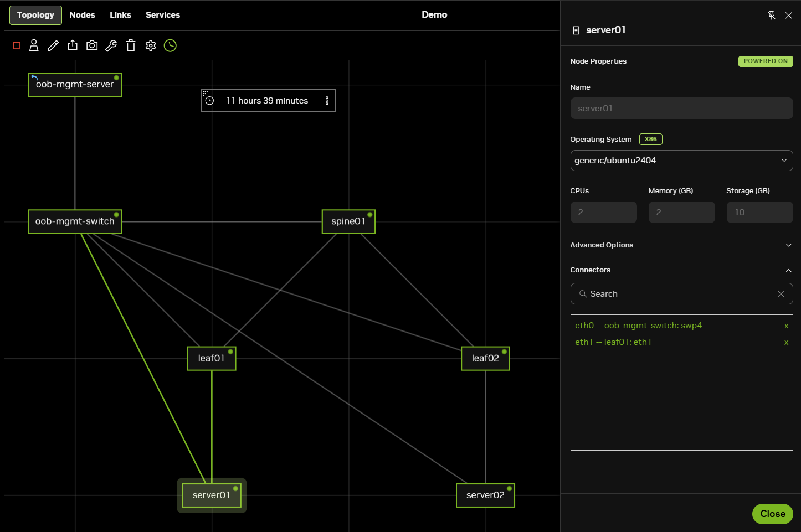Image resolution: width=801 pixels, height=532 pixels.
Task: Take a snapshot with the camera icon
Action: pyautogui.click(x=92, y=45)
